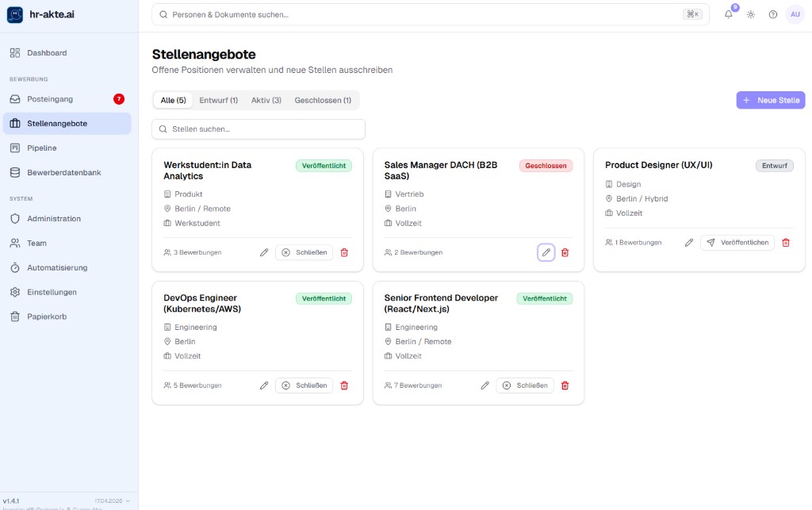Edit the Sales Manager DACH job posting
The height and width of the screenshot is (510, 812).
click(x=546, y=252)
